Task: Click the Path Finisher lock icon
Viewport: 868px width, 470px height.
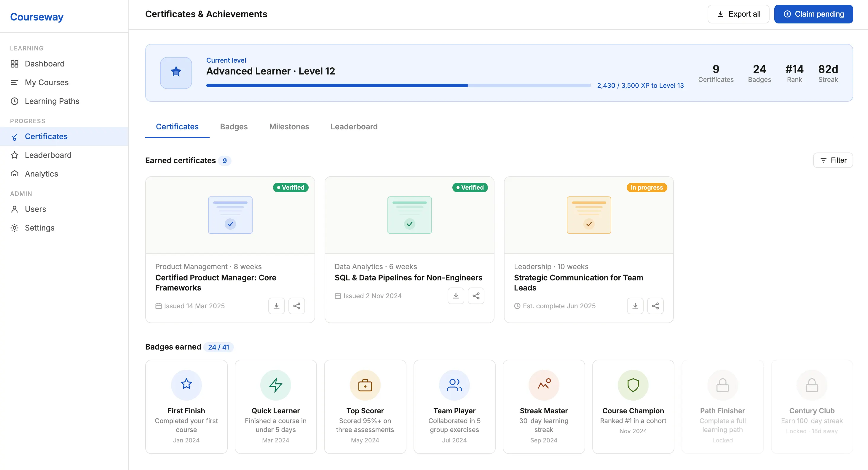Action: coord(722,385)
